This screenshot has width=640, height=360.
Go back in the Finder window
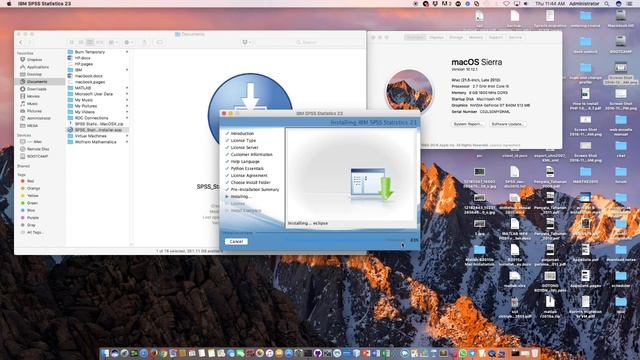21,42
